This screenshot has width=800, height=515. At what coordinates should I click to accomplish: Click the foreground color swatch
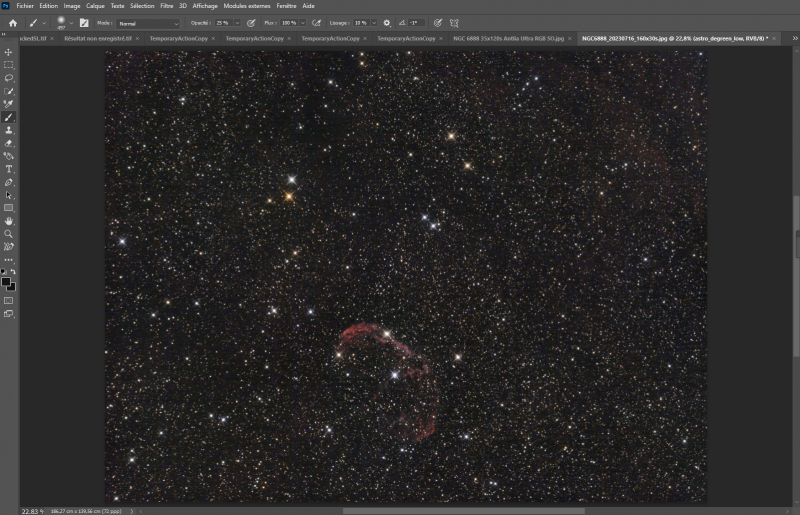(x=6, y=282)
